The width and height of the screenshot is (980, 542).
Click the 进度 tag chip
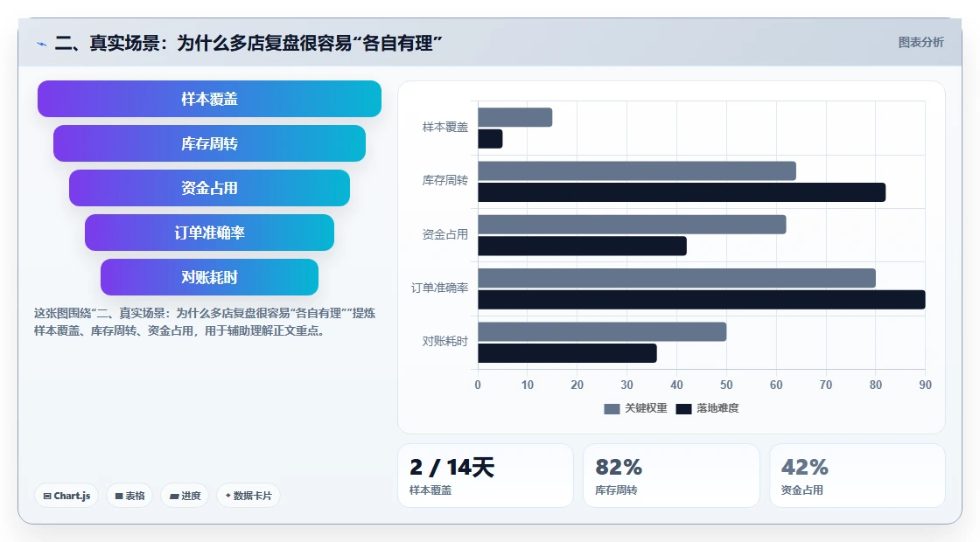tap(185, 496)
